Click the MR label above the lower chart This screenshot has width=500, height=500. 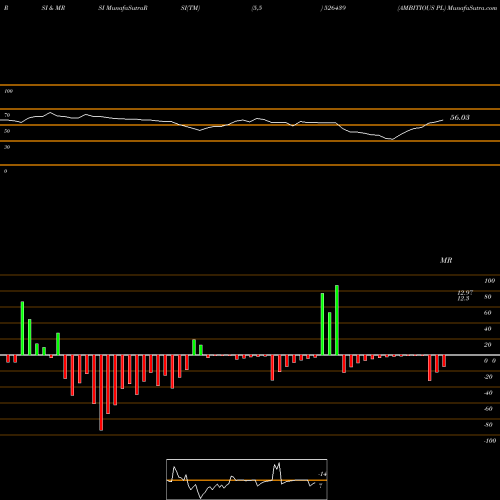(x=446, y=260)
